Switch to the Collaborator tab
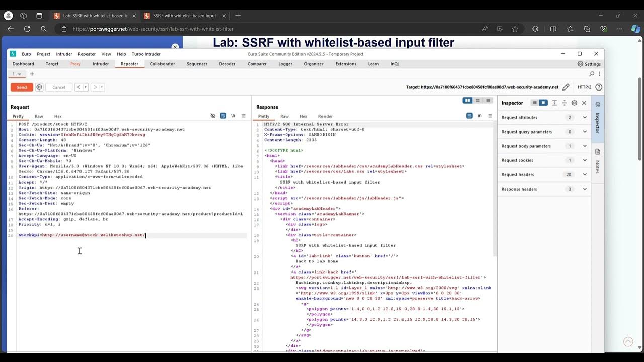 pyautogui.click(x=163, y=64)
